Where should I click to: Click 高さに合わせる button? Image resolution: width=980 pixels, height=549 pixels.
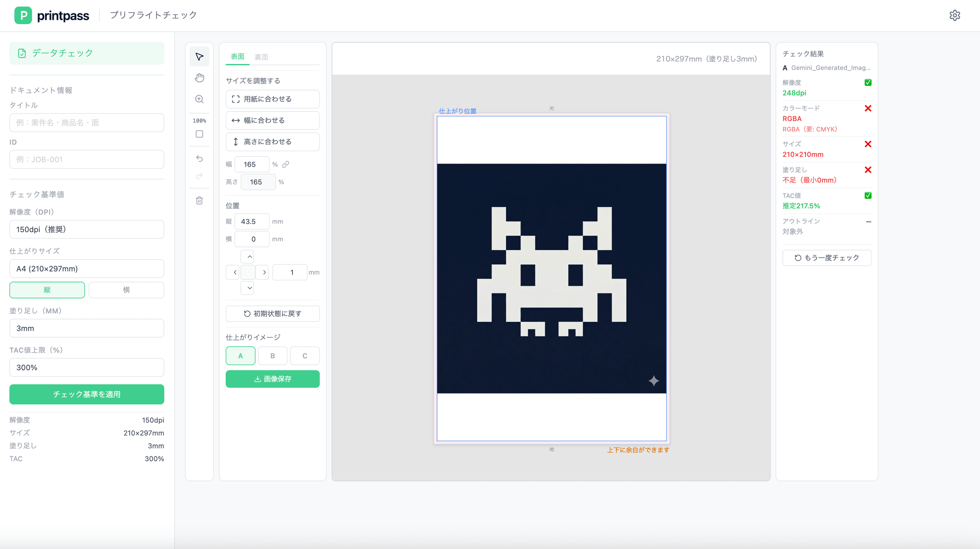coord(273,142)
